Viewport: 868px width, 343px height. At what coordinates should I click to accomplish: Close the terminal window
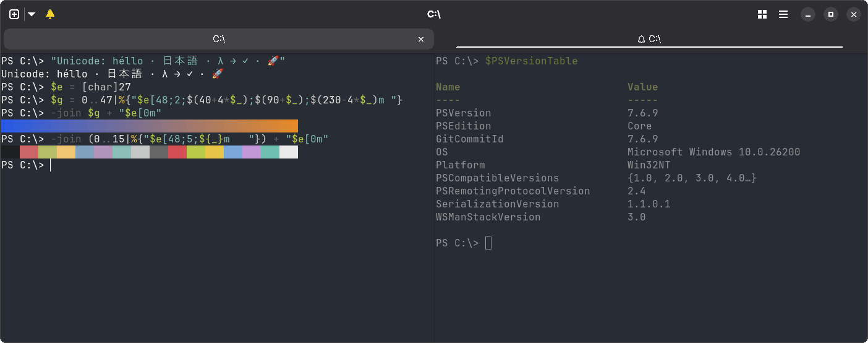854,14
